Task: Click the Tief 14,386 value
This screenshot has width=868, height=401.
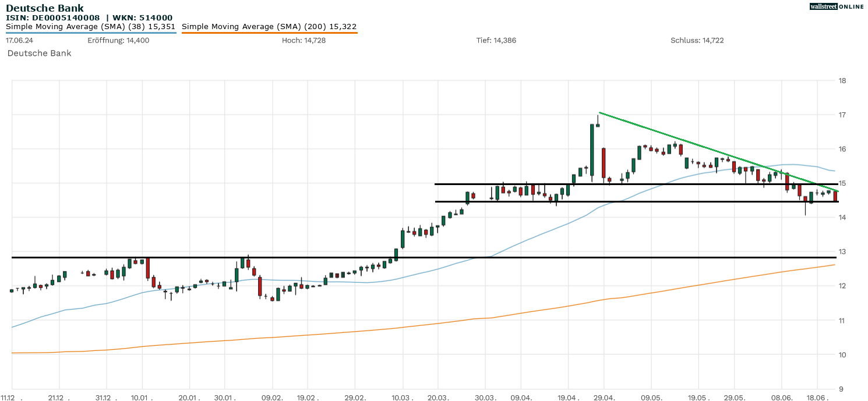Action: tap(496, 40)
